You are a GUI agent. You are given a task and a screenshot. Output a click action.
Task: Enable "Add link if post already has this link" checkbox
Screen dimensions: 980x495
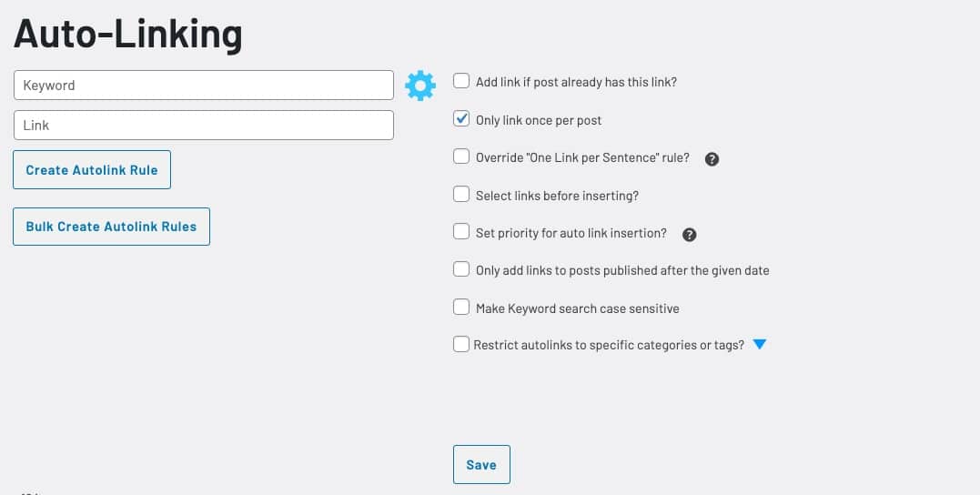pos(461,81)
